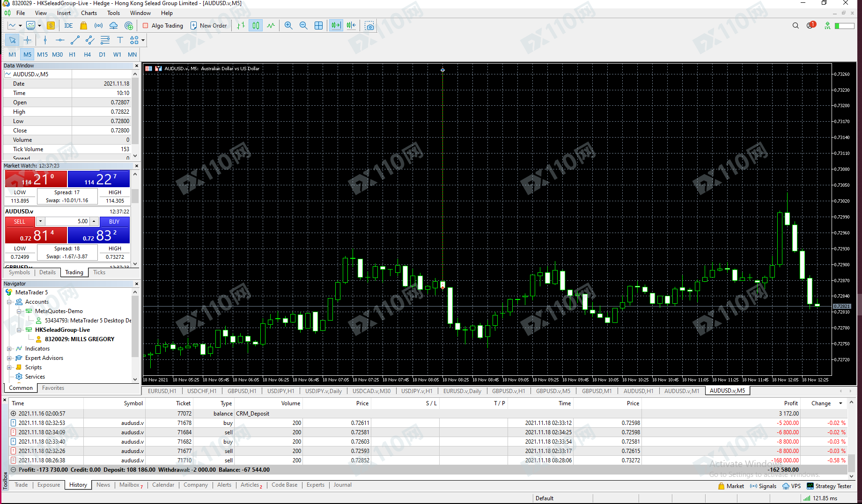Switch to the GBPUSD,H1 chart tab
Image resolution: width=862 pixels, height=504 pixels.
[242, 391]
